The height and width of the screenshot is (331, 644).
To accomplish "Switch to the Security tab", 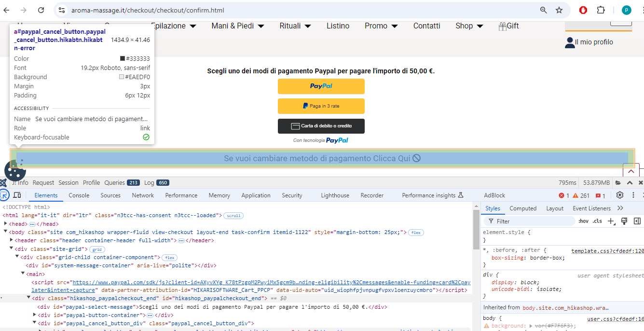I will pyautogui.click(x=292, y=195).
